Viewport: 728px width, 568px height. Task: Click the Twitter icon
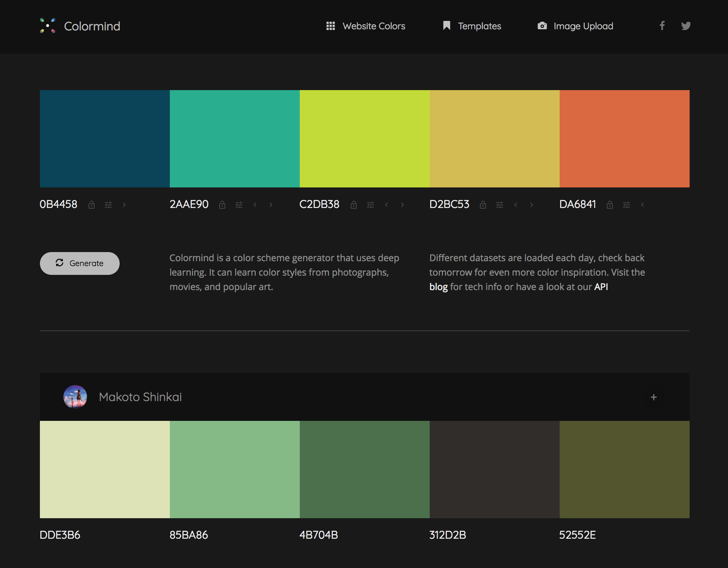686,26
